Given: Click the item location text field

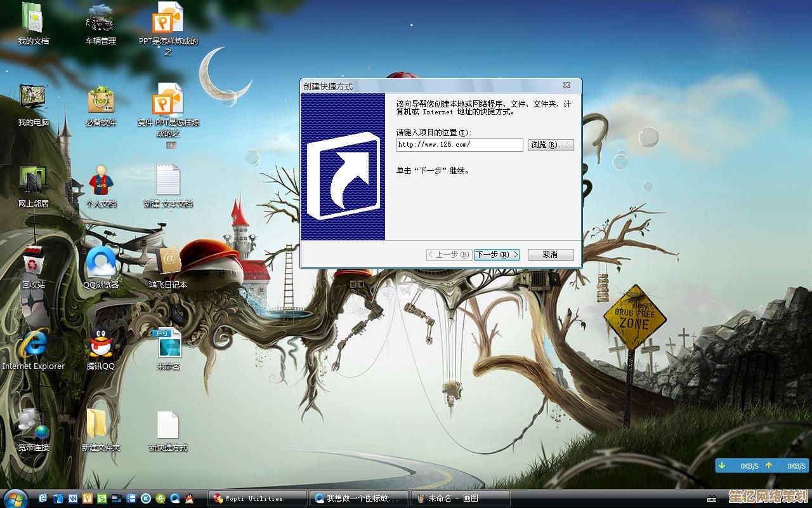Looking at the screenshot, I should tap(459, 145).
